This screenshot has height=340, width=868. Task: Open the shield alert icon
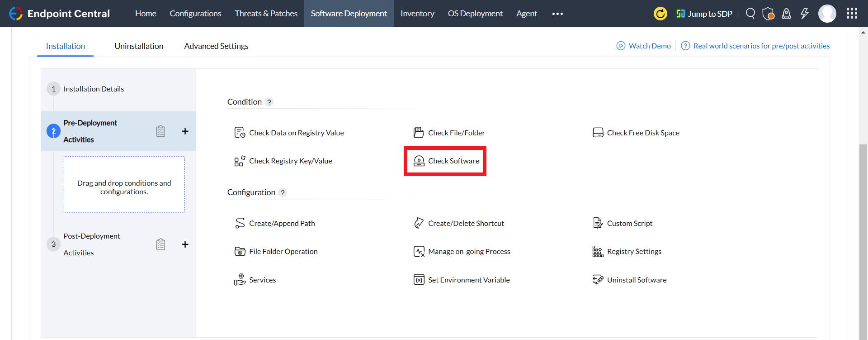click(768, 14)
